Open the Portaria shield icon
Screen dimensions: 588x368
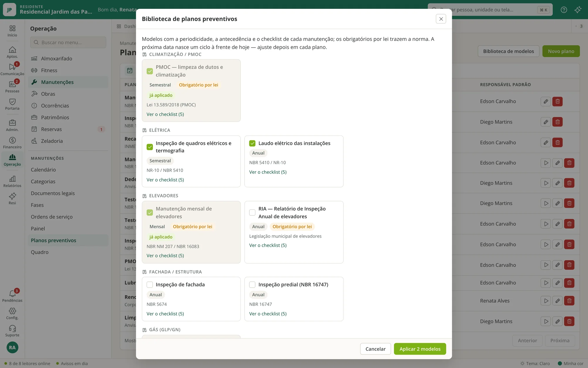(x=12, y=104)
